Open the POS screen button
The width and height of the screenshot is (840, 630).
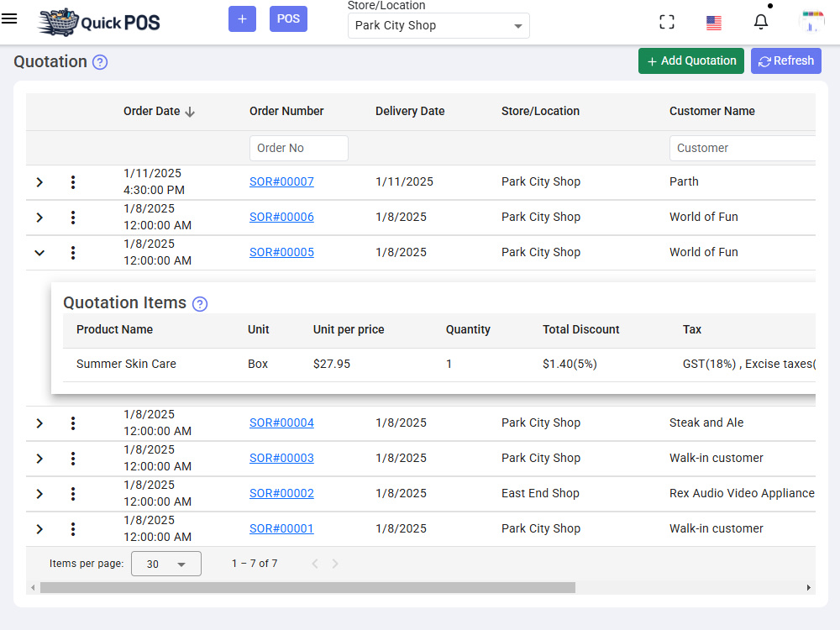288,18
